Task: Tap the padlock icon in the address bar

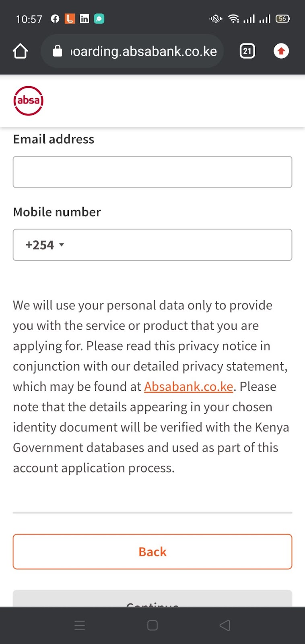Action: [x=57, y=51]
